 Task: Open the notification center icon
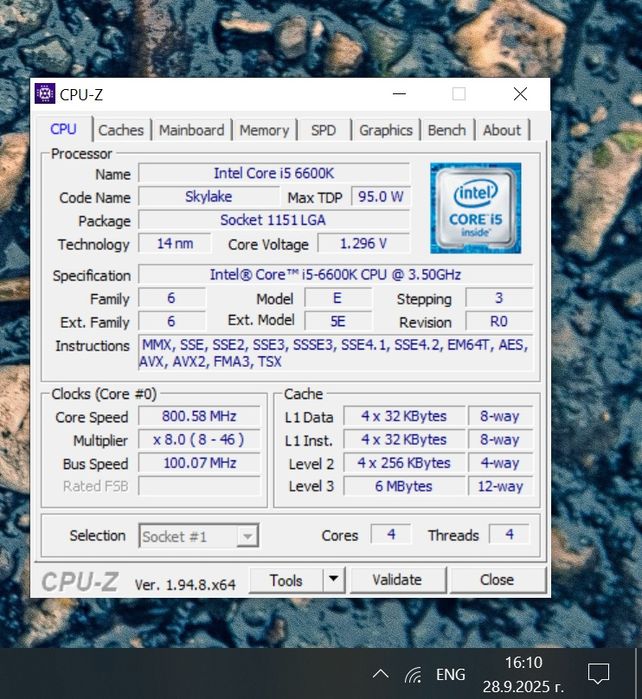click(x=598, y=674)
